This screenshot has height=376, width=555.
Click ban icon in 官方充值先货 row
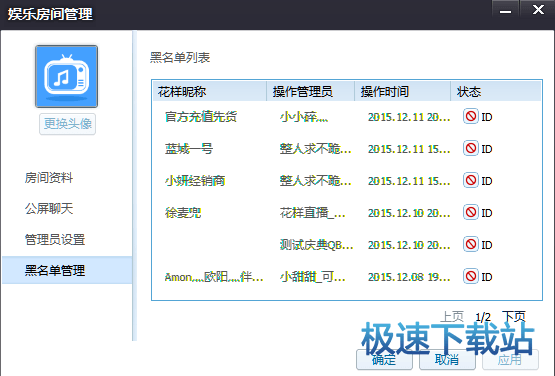pos(471,116)
